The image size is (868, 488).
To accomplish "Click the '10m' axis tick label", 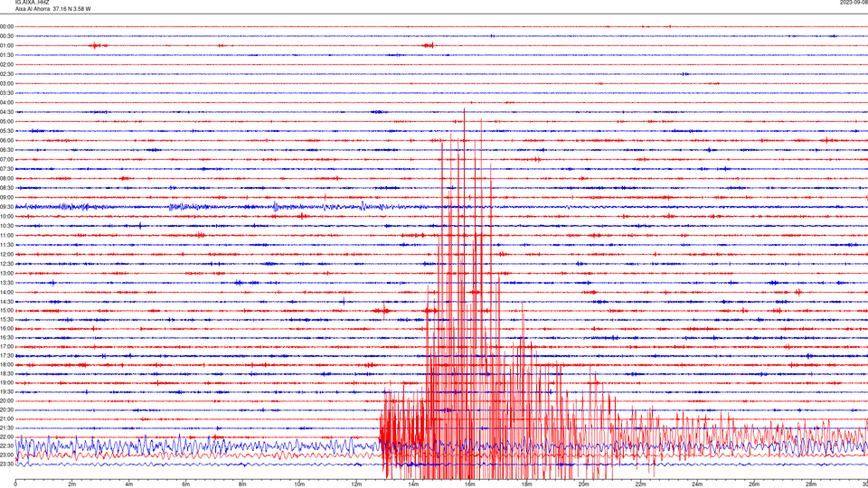I will click(x=299, y=484).
